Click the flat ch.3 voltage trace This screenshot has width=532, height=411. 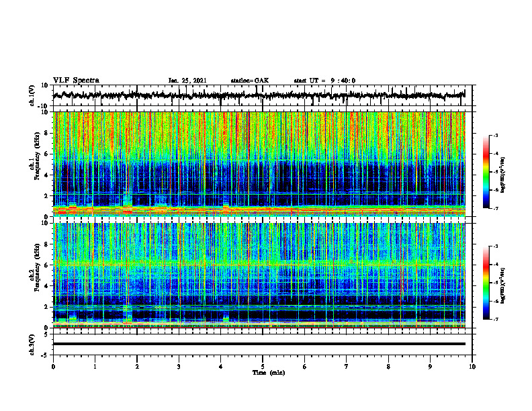point(259,344)
